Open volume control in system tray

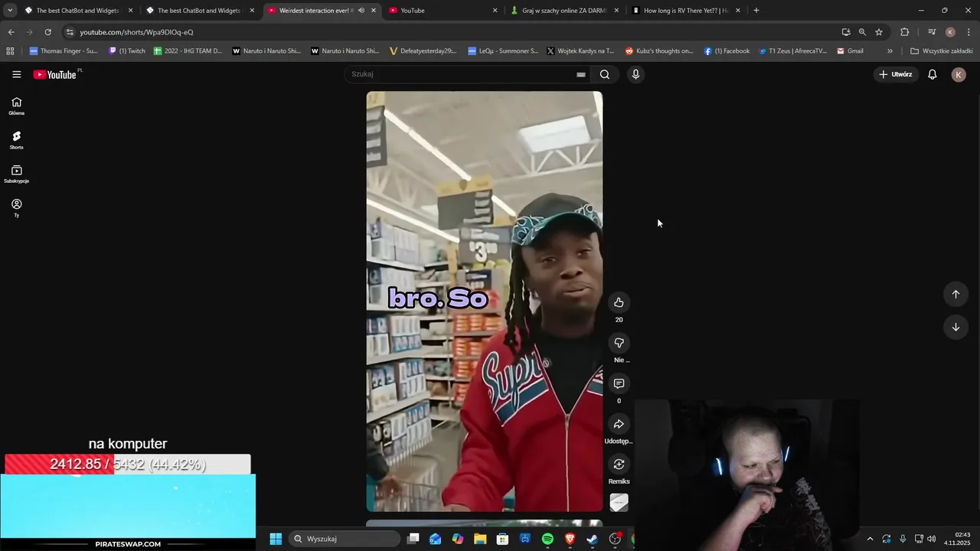[x=932, y=539]
